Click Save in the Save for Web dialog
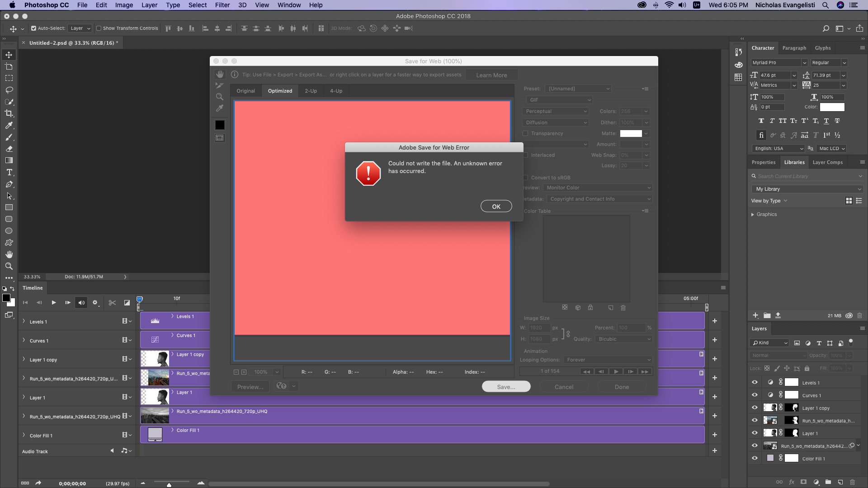Screen dimensions: 868x488 pyautogui.click(x=506, y=387)
